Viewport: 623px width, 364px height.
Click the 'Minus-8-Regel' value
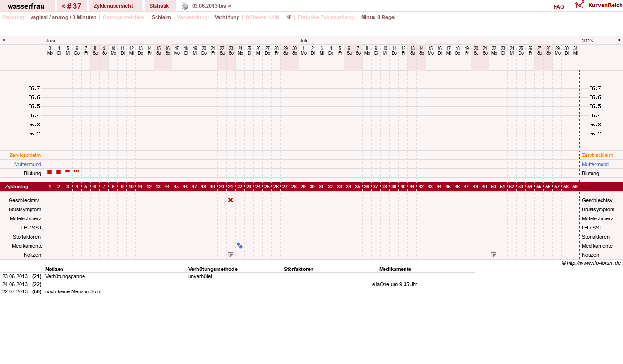tap(378, 17)
